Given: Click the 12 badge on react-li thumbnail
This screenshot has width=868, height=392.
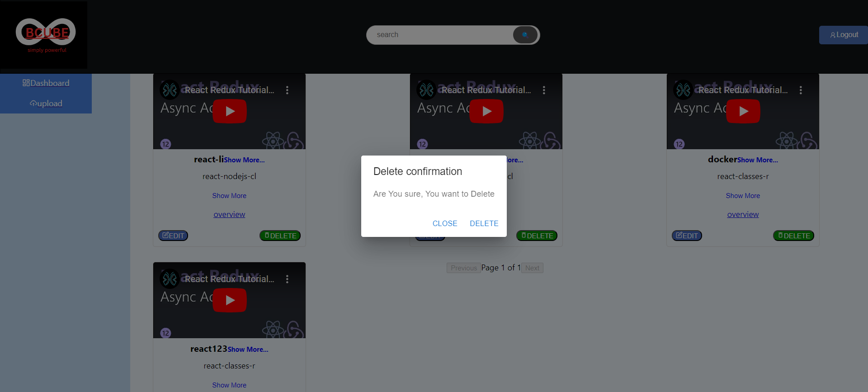Looking at the screenshot, I should [x=165, y=144].
